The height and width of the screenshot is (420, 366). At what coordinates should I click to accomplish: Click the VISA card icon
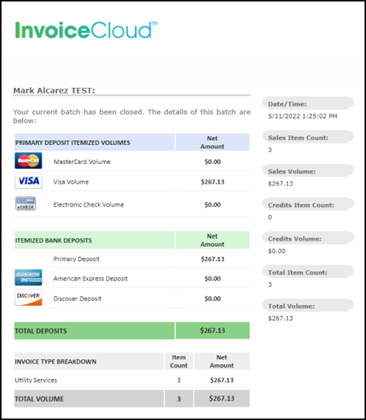(x=28, y=181)
